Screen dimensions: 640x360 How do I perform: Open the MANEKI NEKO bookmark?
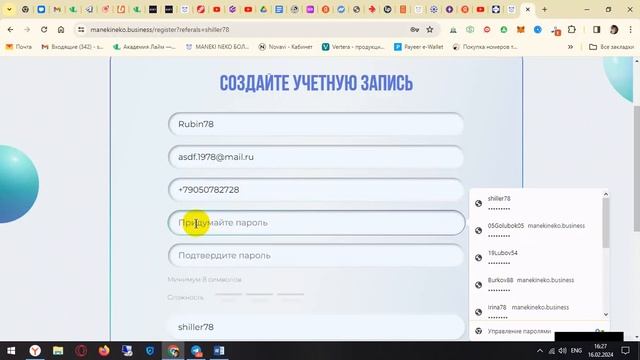coord(217,47)
